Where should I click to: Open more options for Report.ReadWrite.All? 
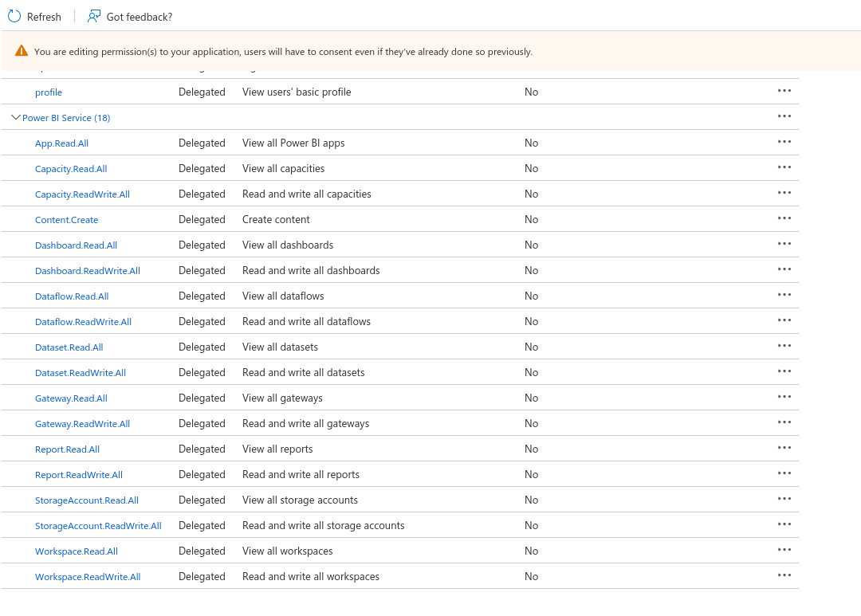tap(784, 473)
